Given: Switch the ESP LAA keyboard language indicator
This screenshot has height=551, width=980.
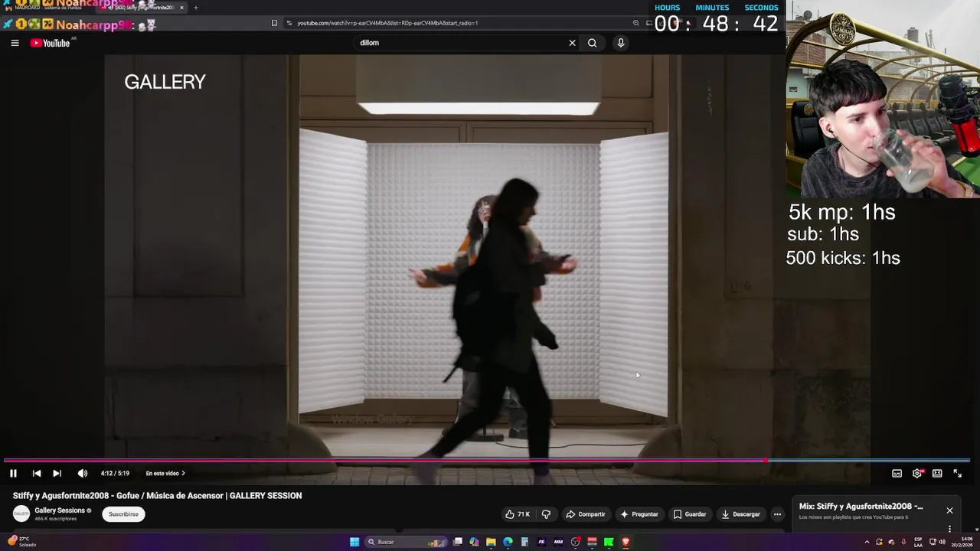Looking at the screenshot, I should pos(918,542).
